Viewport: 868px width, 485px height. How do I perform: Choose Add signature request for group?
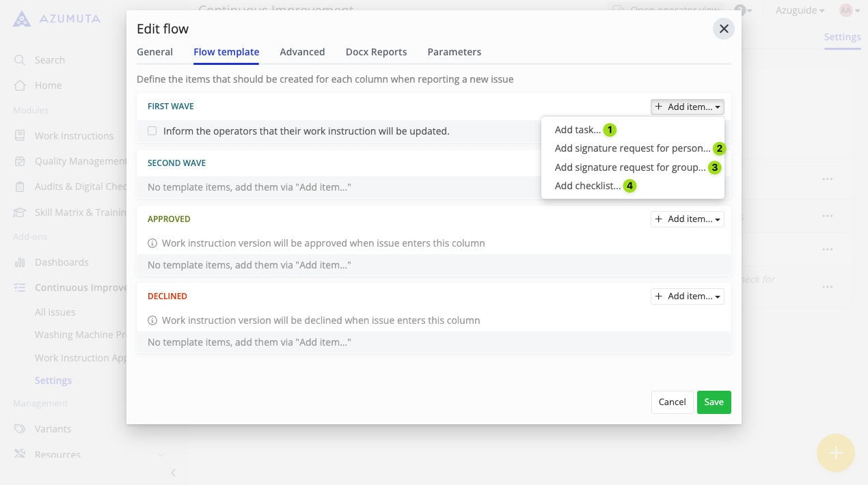coord(629,167)
